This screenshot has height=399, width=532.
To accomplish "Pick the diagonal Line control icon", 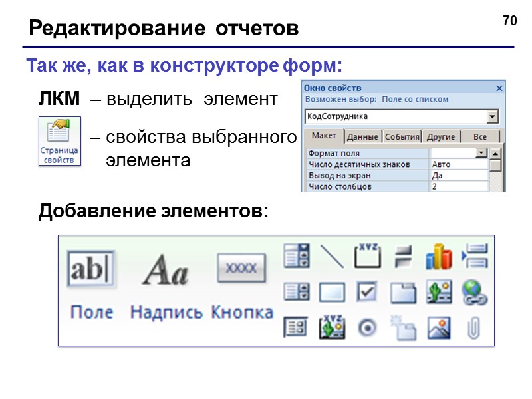I will (x=332, y=257).
